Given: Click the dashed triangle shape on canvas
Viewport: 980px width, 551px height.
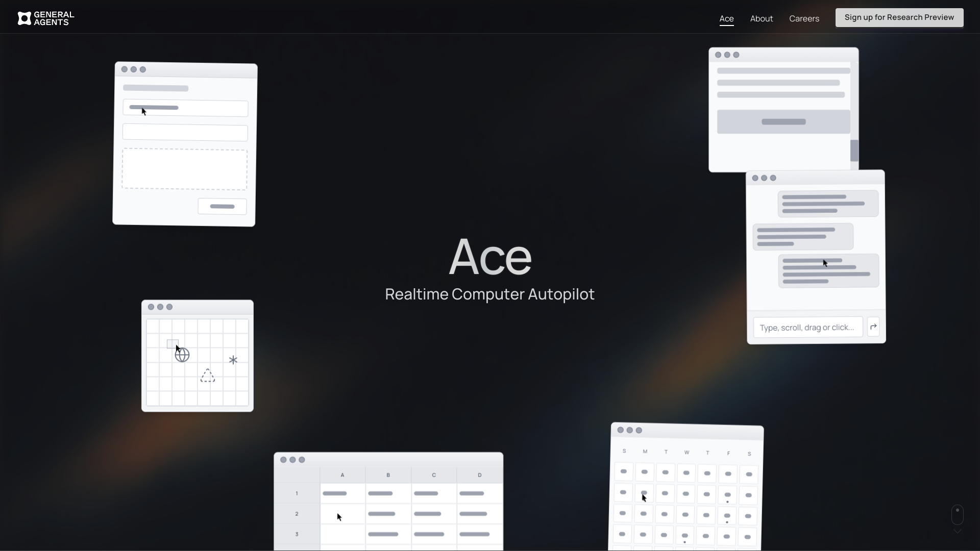Looking at the screenshot, I should tap(208, 376).
